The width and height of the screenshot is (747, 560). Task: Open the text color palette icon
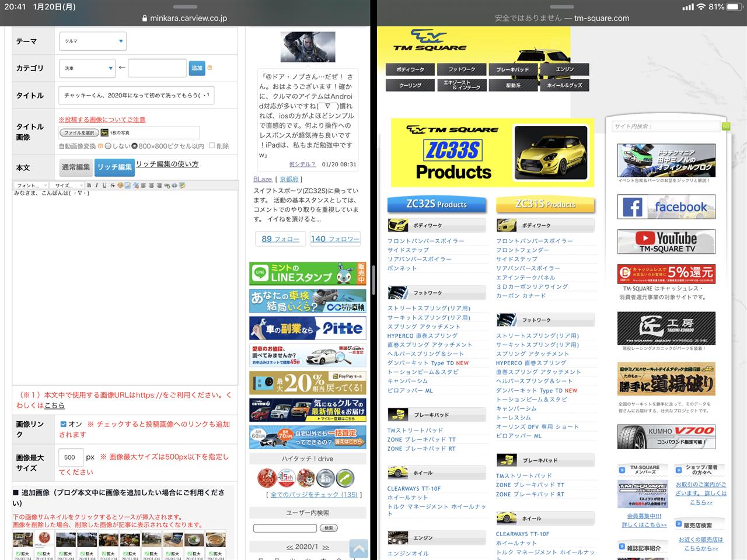point(120,185)
